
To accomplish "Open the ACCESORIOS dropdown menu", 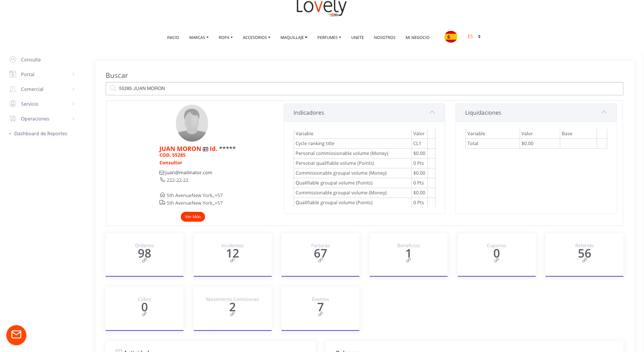I will coord(256,38).
